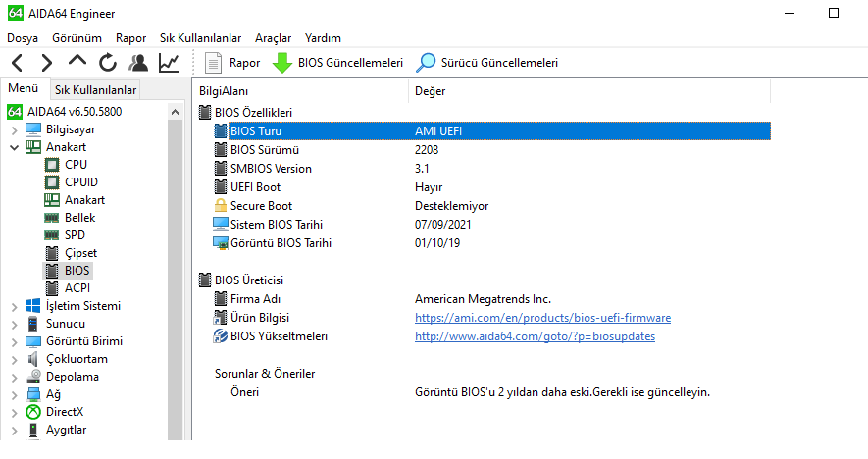The height and width of the screenshot is (459, 868).
Task: Expand the Depolama node
Action: 15,377
